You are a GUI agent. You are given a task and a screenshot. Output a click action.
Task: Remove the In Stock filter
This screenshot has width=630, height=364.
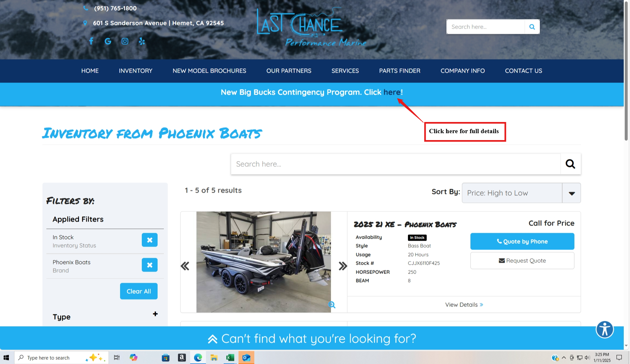coord(149,240)
